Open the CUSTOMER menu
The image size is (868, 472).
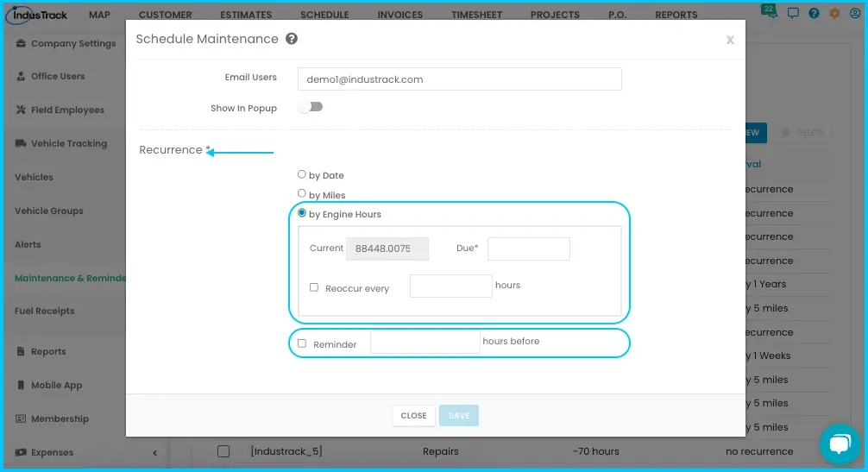(165, 15)
